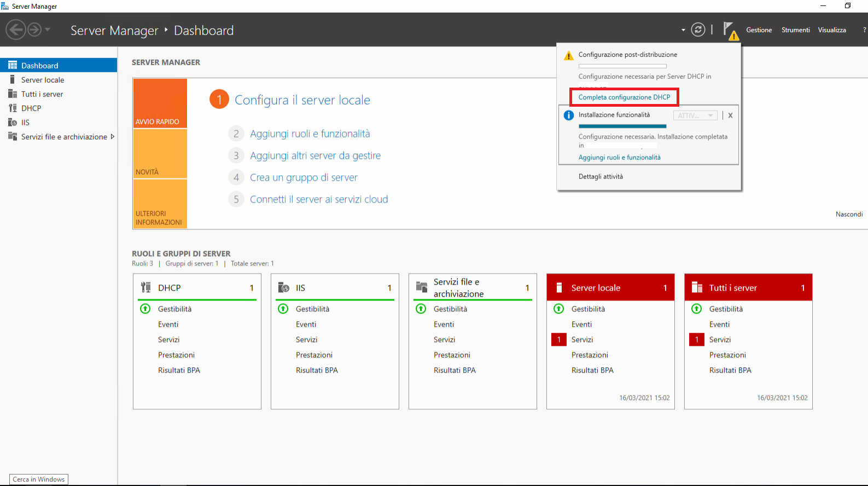Expand the dropdown arrow next to refresh

(683, 30)
